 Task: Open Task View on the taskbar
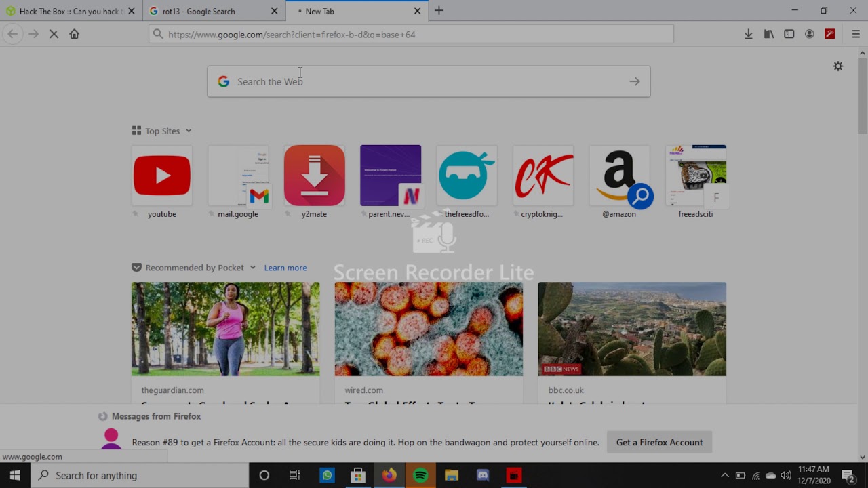pos(295,475)
